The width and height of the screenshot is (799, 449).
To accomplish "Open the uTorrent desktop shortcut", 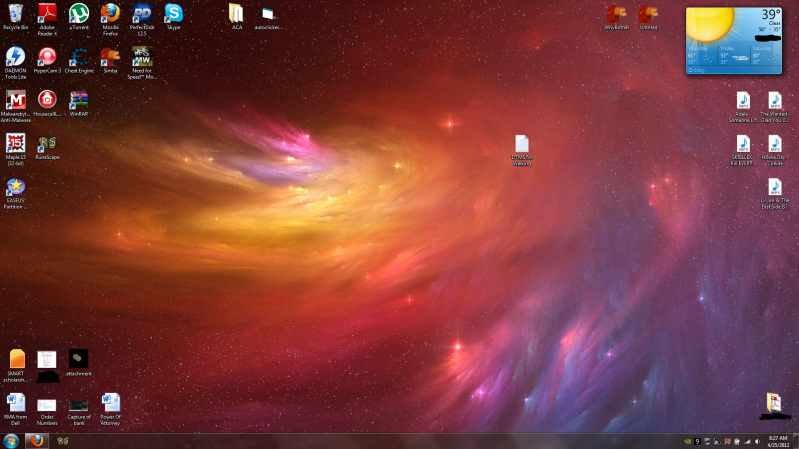I will tap(78, 14).
